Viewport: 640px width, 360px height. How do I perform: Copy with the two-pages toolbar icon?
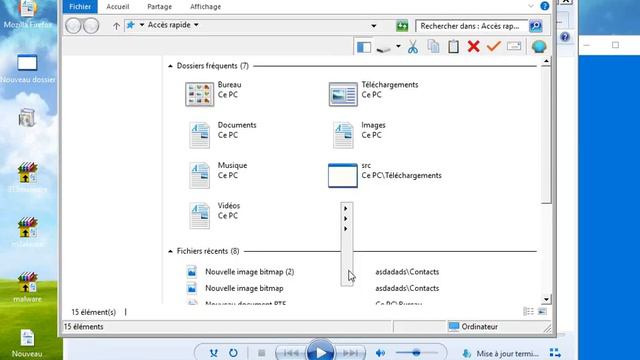433,47
